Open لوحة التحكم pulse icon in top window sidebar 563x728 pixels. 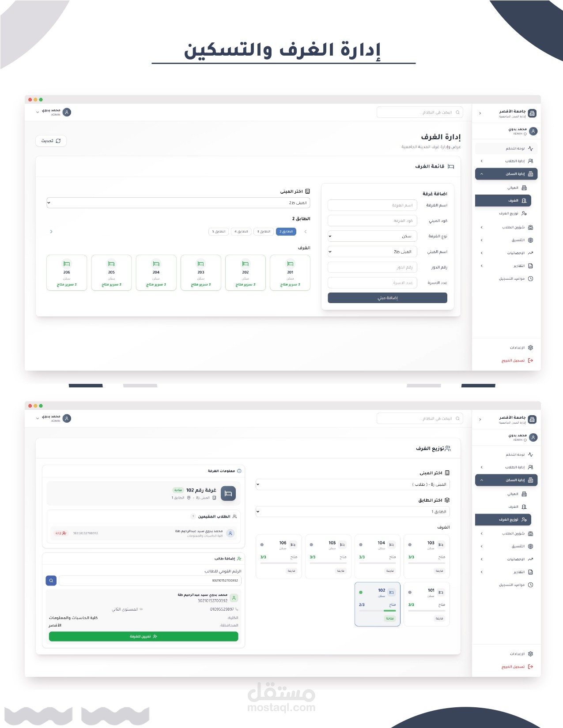pos(530,148)
